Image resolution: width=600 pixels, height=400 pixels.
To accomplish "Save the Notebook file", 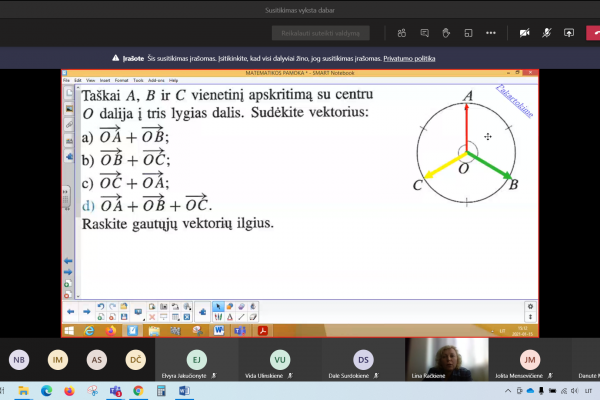I will [124, 317].
